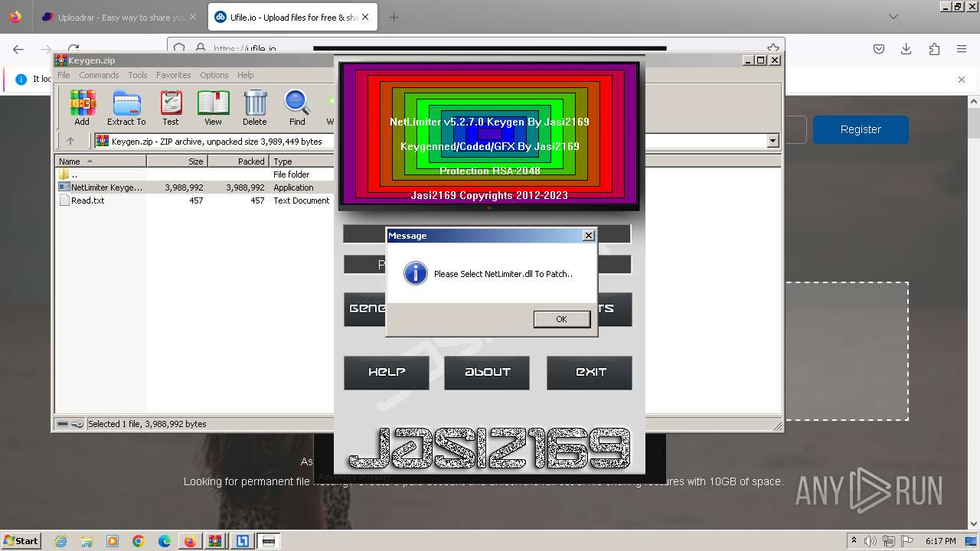Screen dimensions: 980x551
Task: Click the keygen HELP button
Action: [387, 373]
